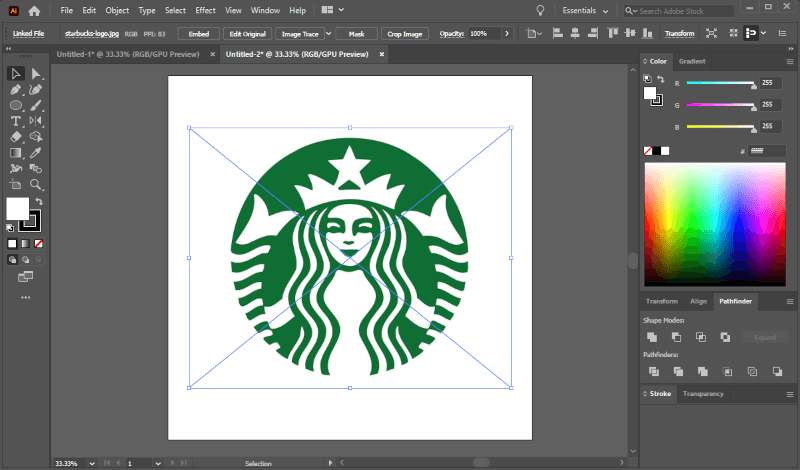Click the Outline pathfinder icon
The image size is (800, 470).
(x=752, y=372)
